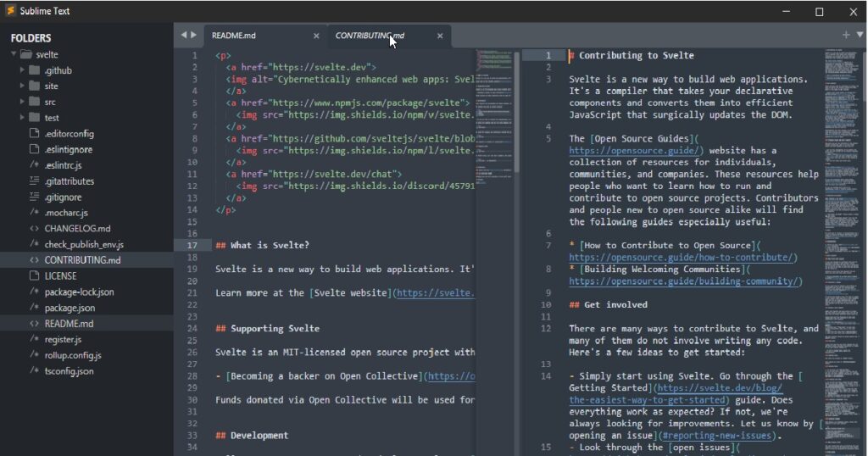Click the README.md sidebar markup icon
The image size is (868, 456).
pos(34,324)
